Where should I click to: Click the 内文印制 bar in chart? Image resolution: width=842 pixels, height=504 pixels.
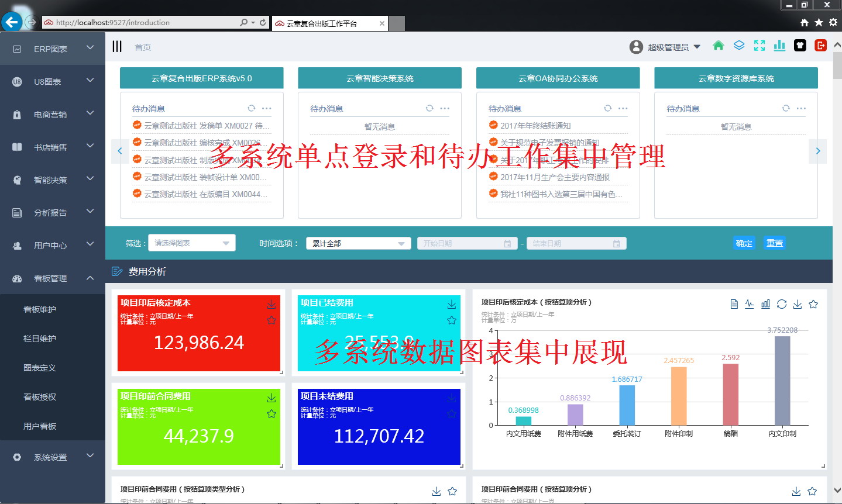tap(782, 380)
